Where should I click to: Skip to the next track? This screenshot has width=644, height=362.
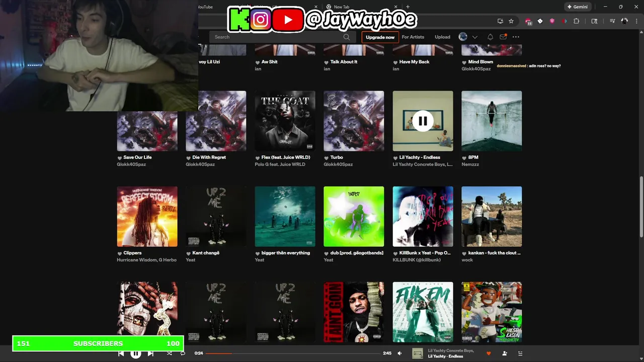click(150, 353)
